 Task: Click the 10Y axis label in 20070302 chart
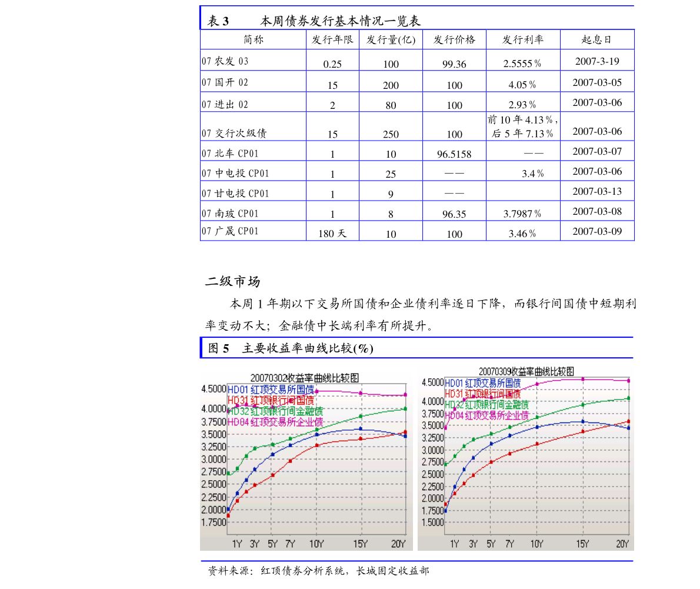point(316,544)
